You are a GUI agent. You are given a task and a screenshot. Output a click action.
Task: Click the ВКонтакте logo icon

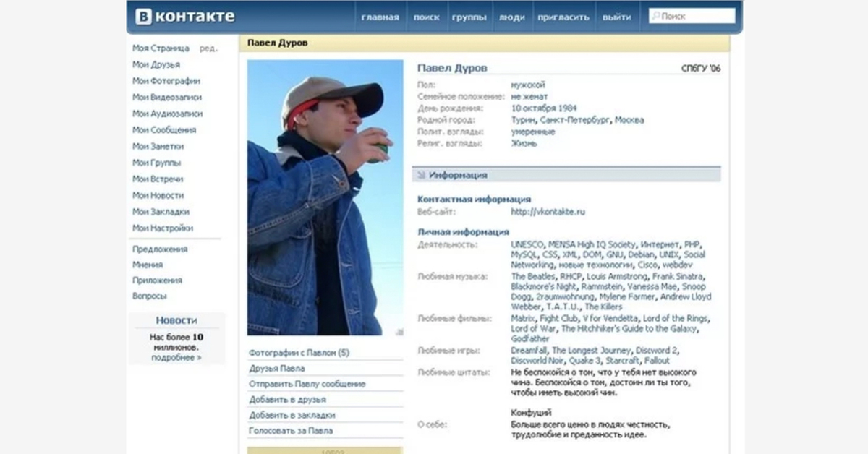[143, 17]
